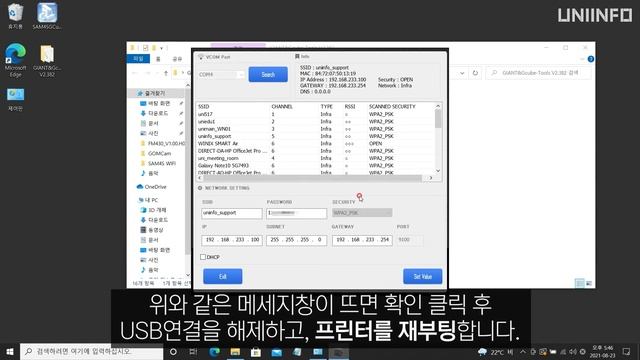This screenshot has height=360, width=640.
Task: Click the Exit button
Action: [x=222, y=276]
